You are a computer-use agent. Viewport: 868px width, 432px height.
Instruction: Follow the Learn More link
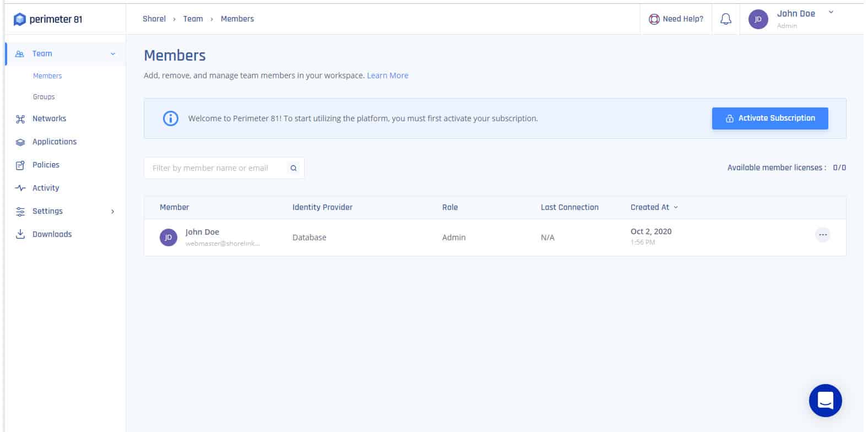[388, 75]
